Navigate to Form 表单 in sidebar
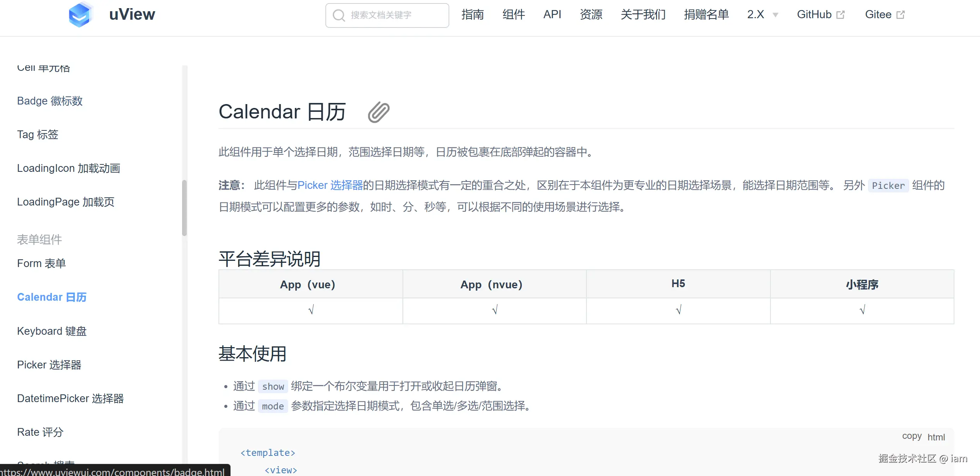This screenshot has height=476, width=980. click(x=41, y=263)
